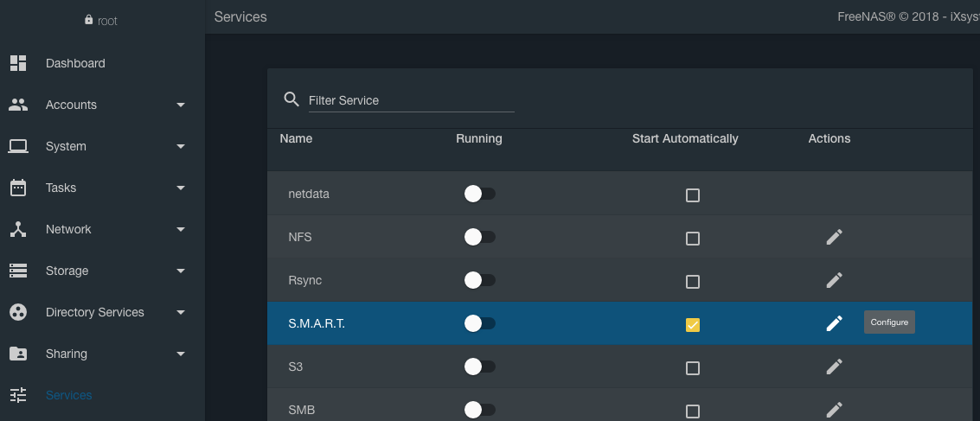Viewport: 980px width, 421px height.
Task: Expand the System submenu arrow
Action: point(181,146)
